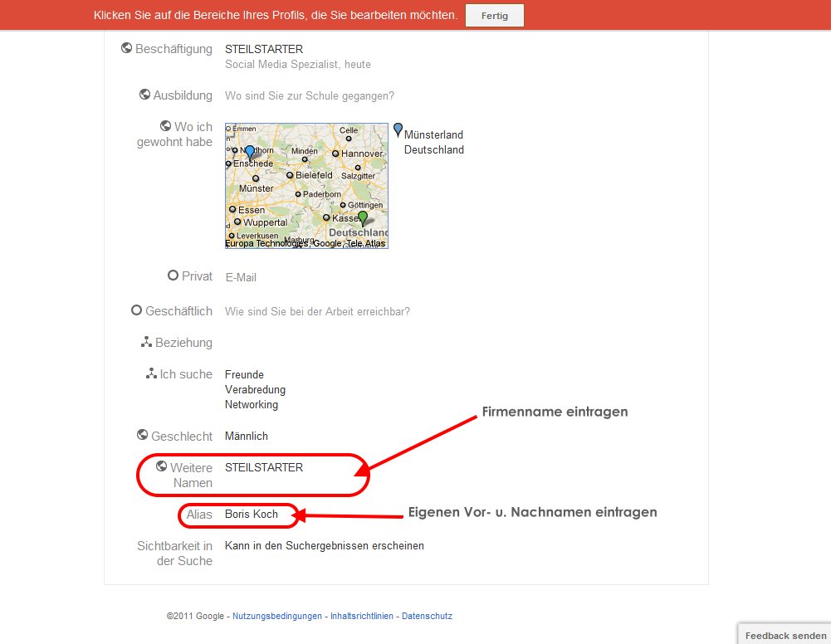Click the blue pin icon beside Münsterland

coord(398,129)
